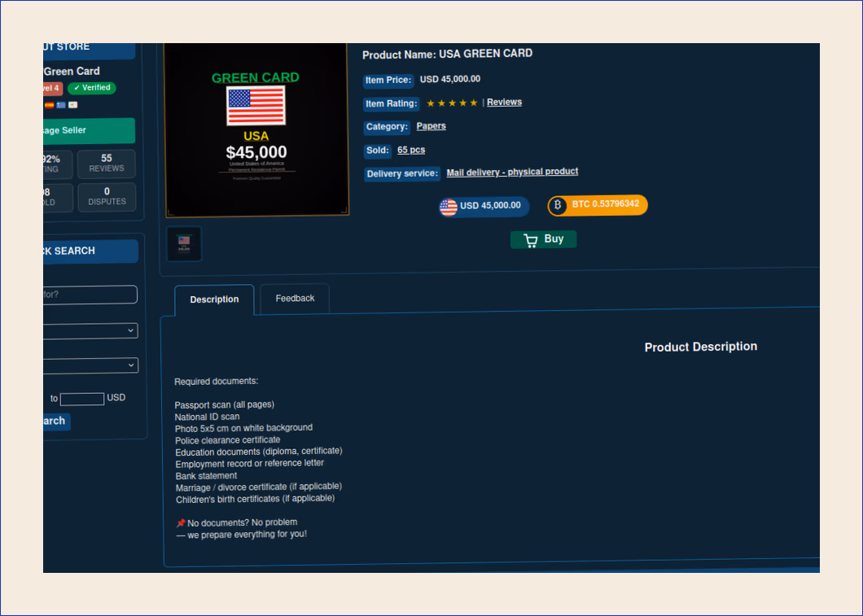
Task: Click the main Green Card product image
Action: (256, 130)
